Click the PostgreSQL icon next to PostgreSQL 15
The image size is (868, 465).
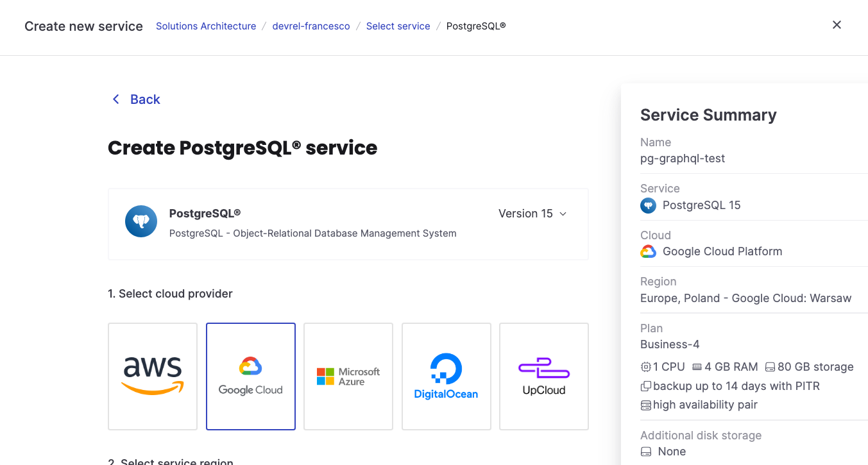pos(648,205)
